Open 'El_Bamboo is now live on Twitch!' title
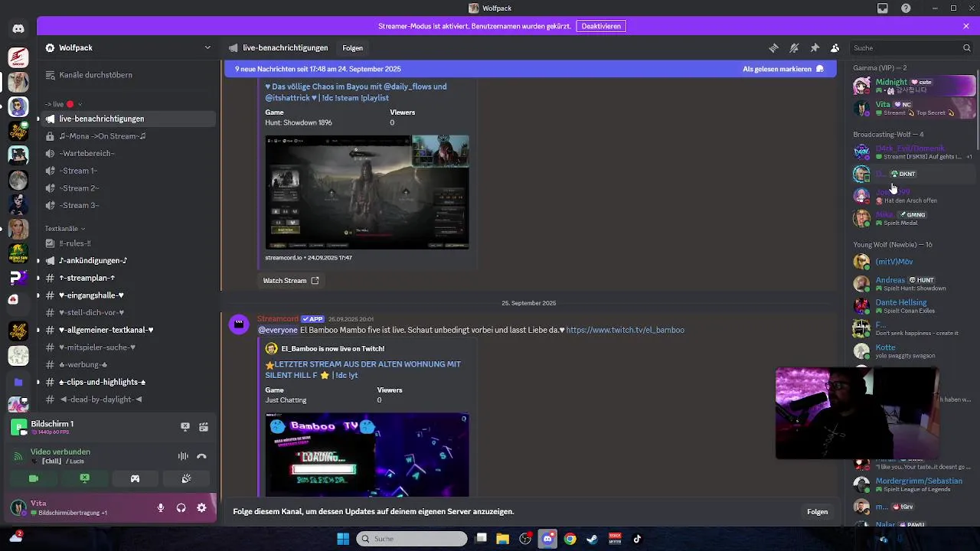This screenshot has height=551, width=980. tap(332, 349)
